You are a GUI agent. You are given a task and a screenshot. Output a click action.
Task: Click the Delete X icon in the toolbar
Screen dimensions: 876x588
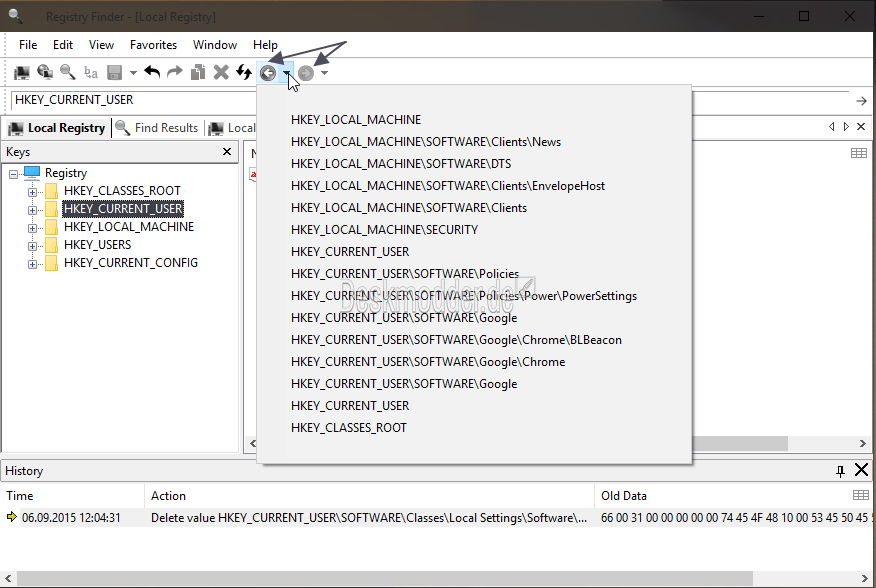pyautogui.click(x=221, y=72)
